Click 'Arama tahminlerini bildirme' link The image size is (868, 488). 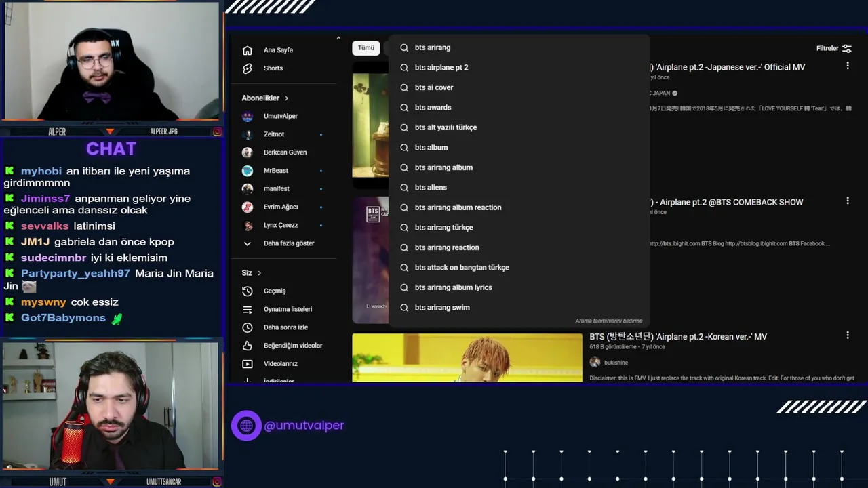click(608, 321)
